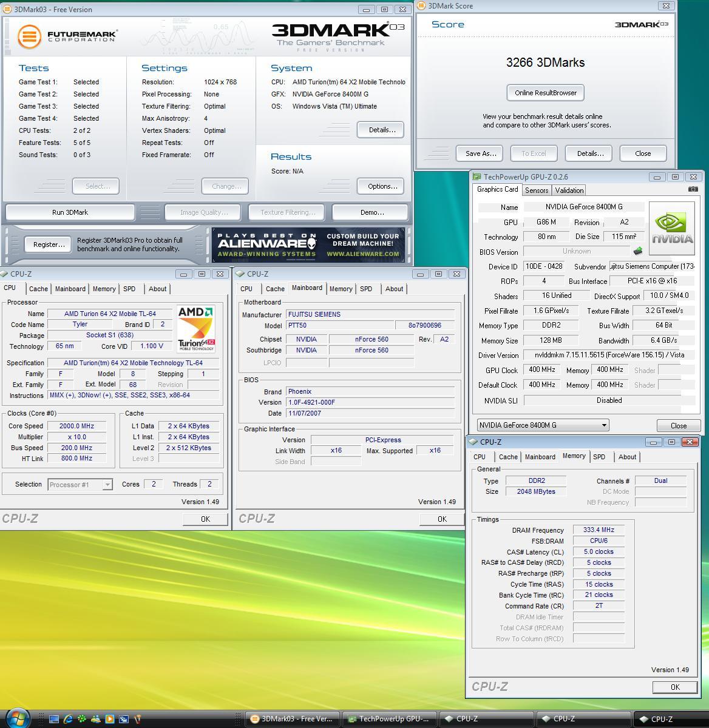Image resolution: width=709 pixels, height=728 pixels.
Task: Open the Graphics Card tab in GPU-Z
Action: click(498, 189)
